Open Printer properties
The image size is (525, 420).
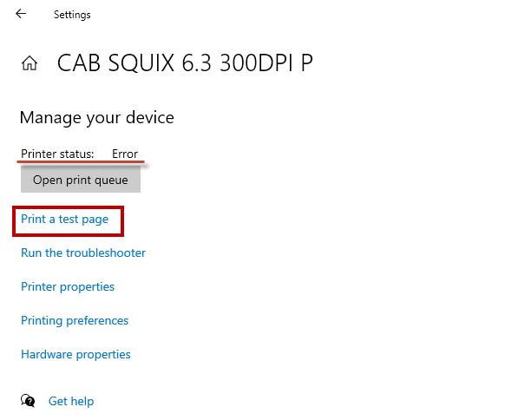click(x=68, y=287)
